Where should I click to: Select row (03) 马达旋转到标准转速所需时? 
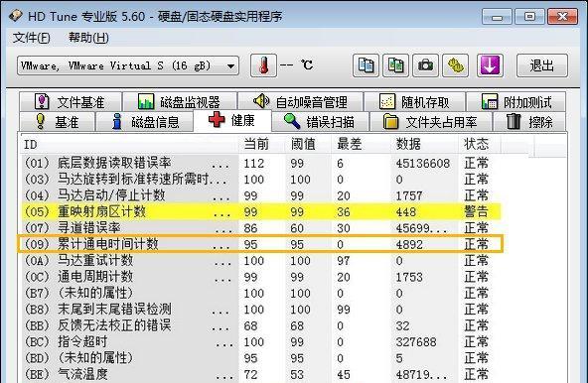coord(260,180)
